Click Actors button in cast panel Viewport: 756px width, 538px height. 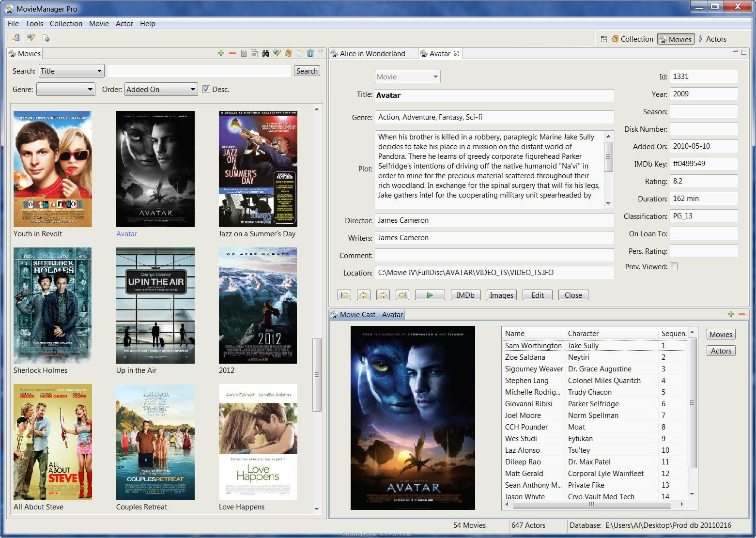[721, 351]
